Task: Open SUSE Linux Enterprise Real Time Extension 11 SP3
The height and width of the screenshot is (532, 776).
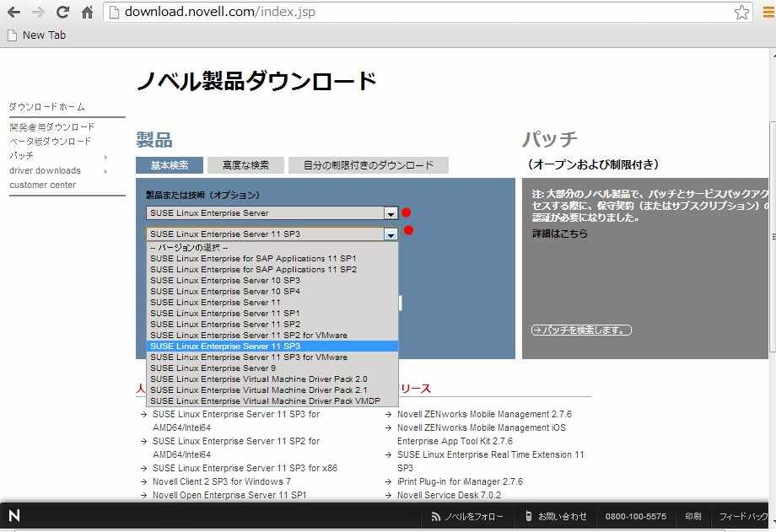Action: [490, 461]
